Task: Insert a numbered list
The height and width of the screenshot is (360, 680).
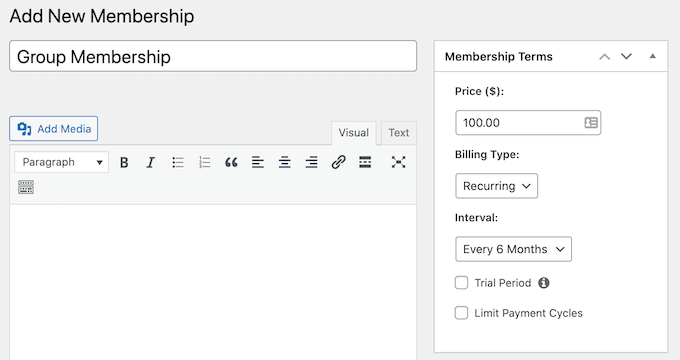Action: pos(204,162)
